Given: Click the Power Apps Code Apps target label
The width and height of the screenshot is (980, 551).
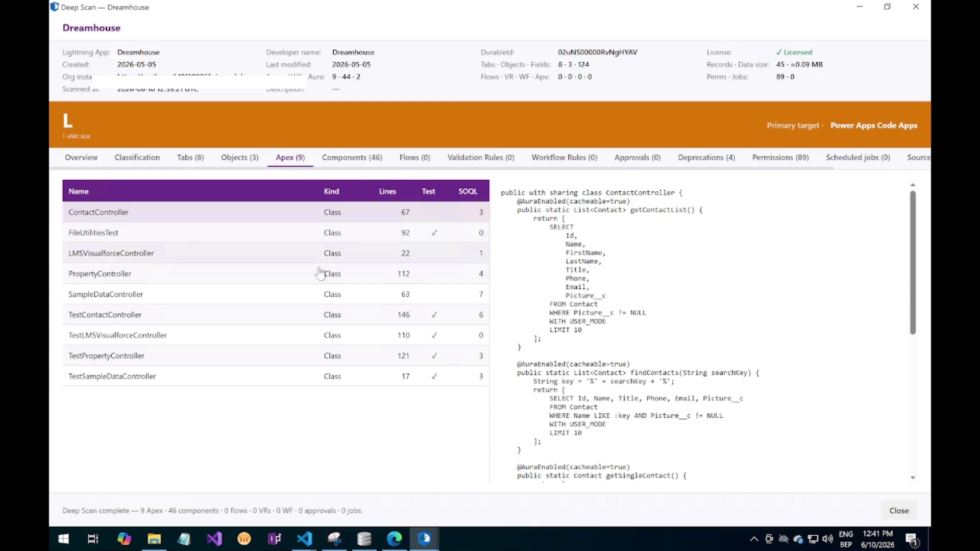Looking at the screenshot, I should (x=873, y=126).
